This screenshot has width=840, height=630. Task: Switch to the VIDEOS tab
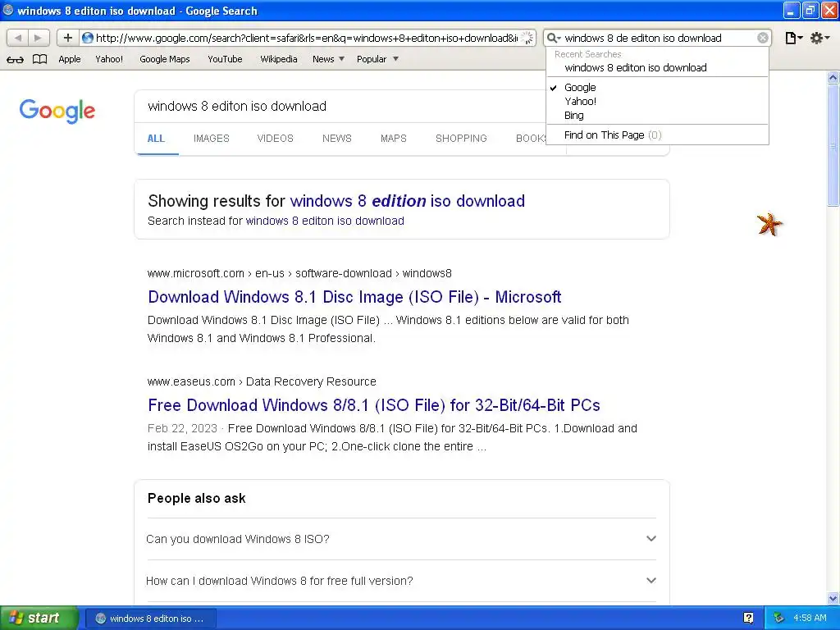(276, 138)
